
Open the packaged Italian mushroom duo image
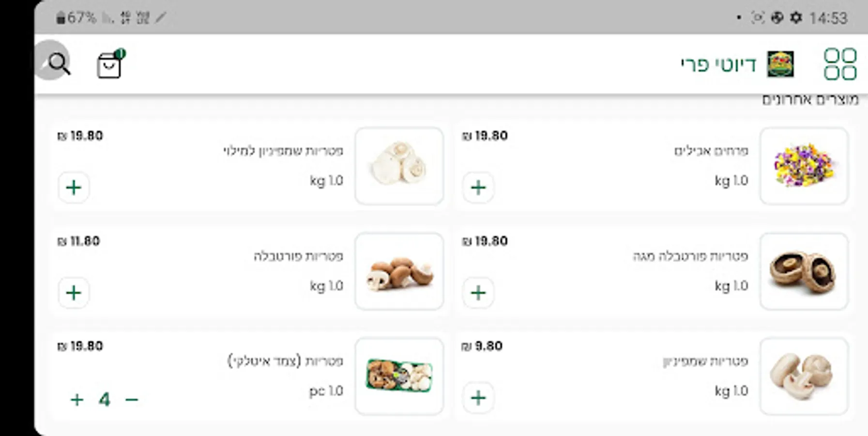399,376
